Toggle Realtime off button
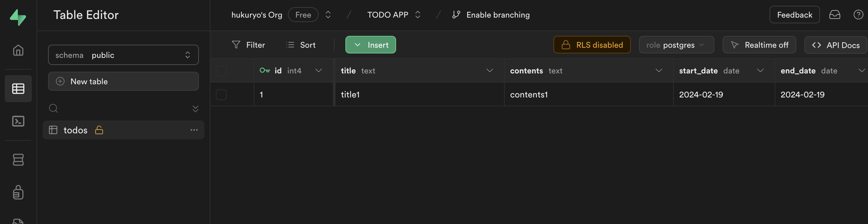 click(x=759, y=45)
